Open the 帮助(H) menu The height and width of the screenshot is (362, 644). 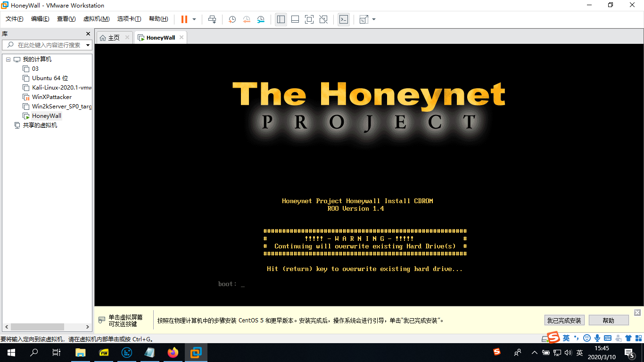pyautogui.click(x=158, y=19)
